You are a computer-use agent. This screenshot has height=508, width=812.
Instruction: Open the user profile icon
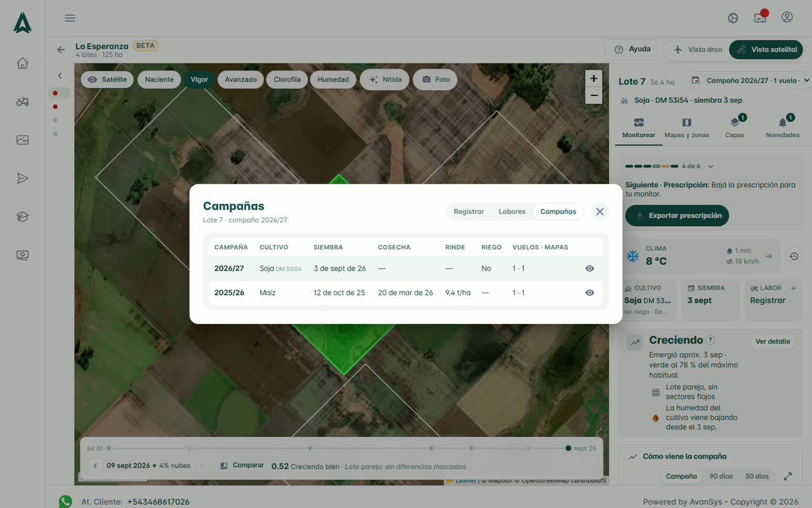point(787,17)
